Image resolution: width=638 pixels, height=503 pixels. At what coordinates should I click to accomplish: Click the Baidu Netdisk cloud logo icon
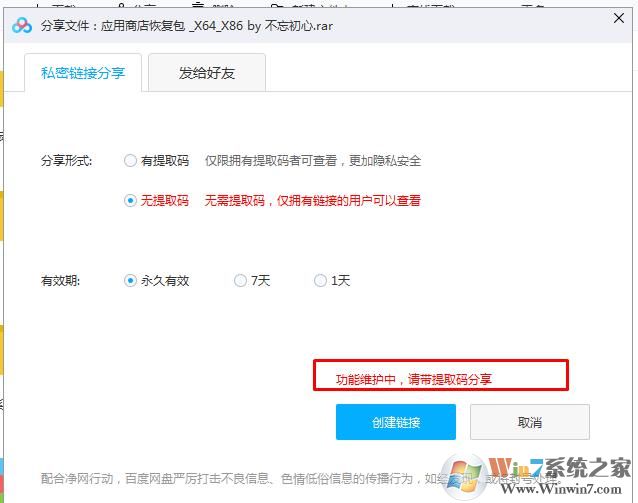point(22,26)
